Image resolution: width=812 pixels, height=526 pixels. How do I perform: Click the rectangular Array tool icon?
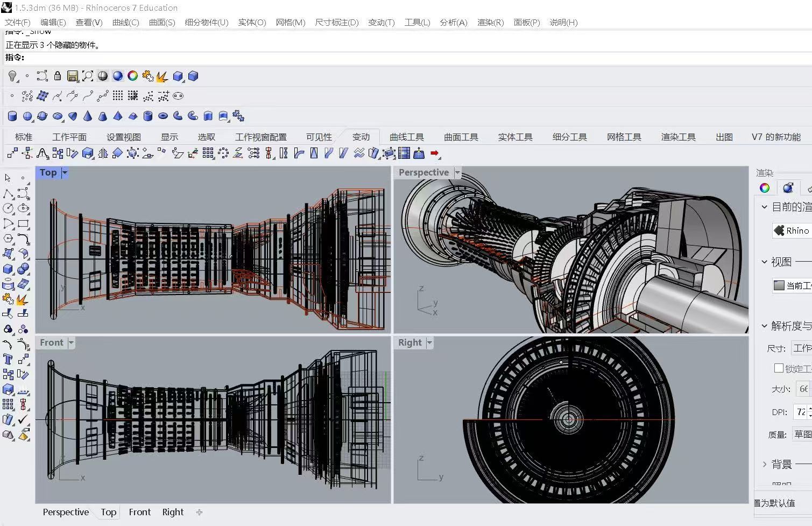point(208,153)
